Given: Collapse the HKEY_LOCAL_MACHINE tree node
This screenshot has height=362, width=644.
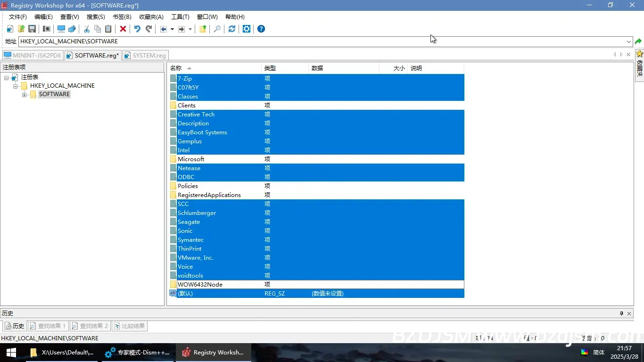Looking at the screenshot, I should pos(16,86).
